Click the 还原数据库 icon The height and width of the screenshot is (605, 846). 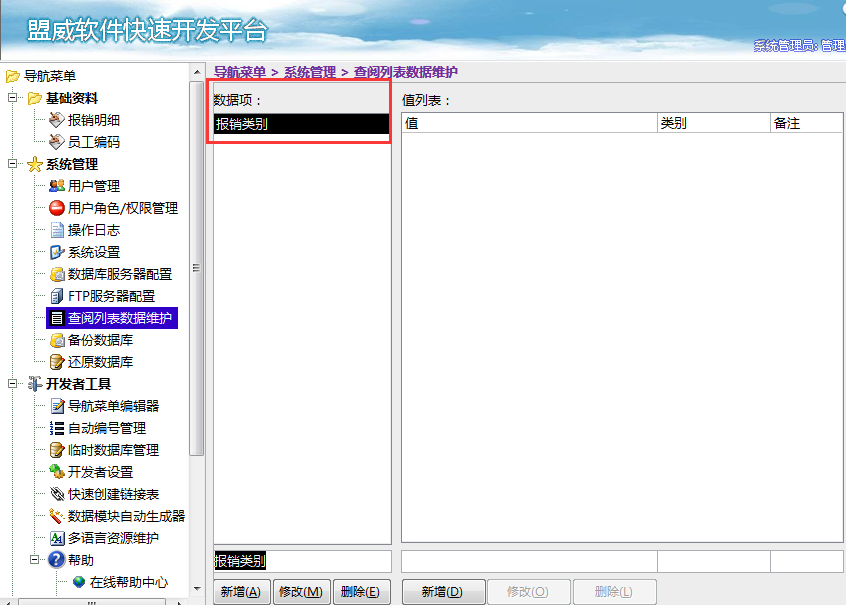point(57,362)
